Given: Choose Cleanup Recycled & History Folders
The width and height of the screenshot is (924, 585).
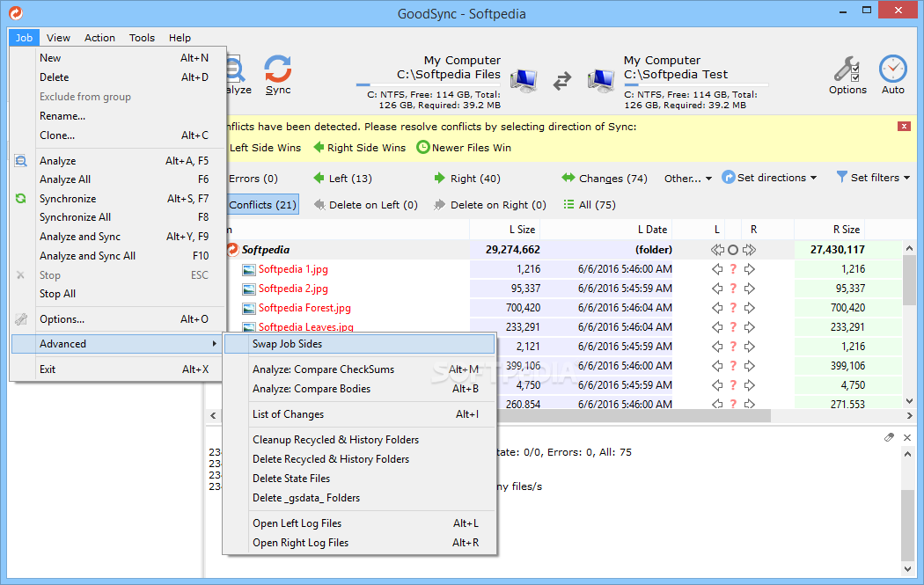Looking at the screenshot, I should [359, 440].
